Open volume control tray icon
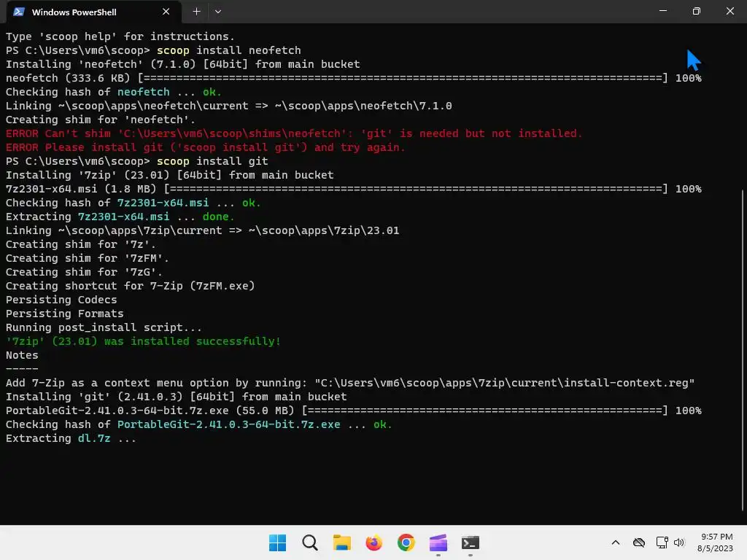Image resolution: width=747 pixels, height=560 pixels. 679,542
